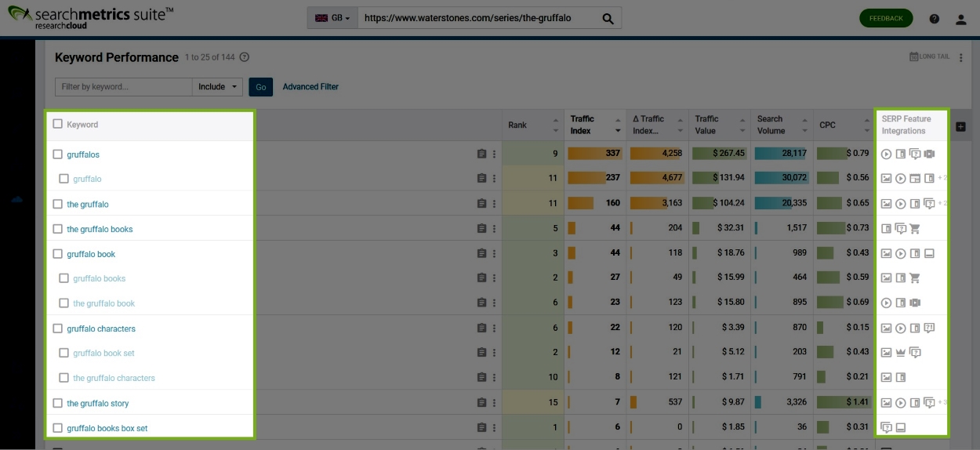Click the Filter by keyword input field

pyautogui.click(x=123, y=87)
